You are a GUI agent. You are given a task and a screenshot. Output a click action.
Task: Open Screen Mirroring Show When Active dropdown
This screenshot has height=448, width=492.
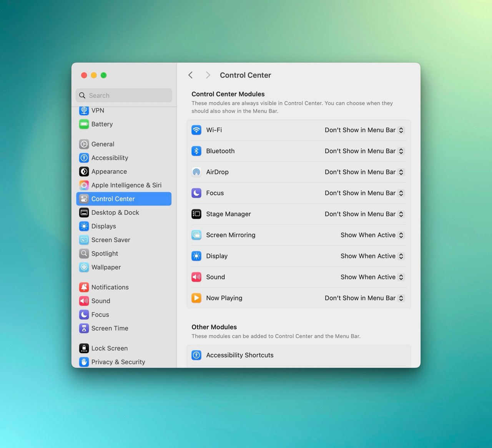click(x=372, y=235)
